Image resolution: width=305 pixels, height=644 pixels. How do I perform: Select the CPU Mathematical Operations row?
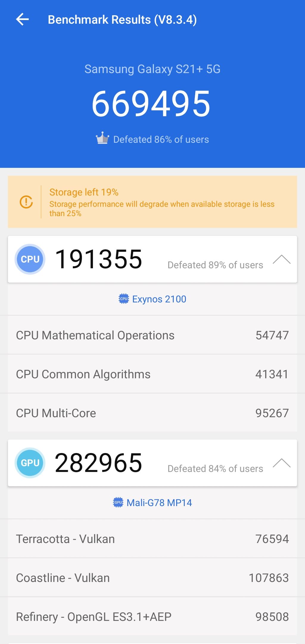click(x=152, y=335)
